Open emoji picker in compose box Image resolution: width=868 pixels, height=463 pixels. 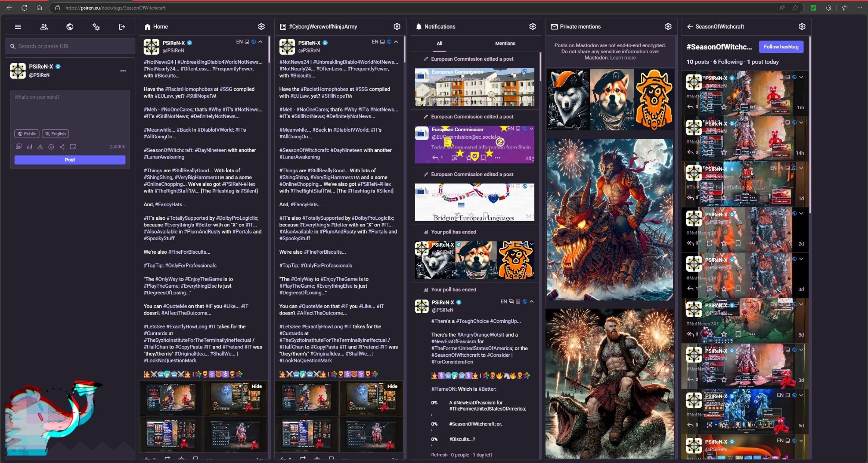[51, 147]
